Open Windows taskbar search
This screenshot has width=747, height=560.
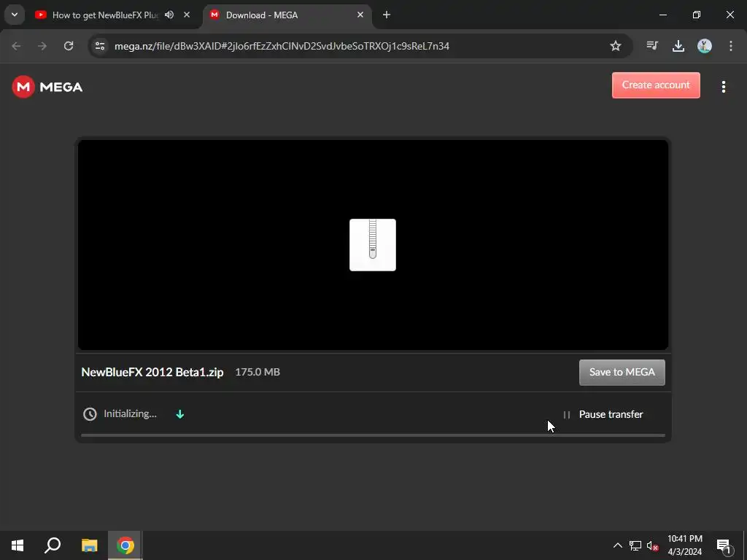tap(53, 545)
